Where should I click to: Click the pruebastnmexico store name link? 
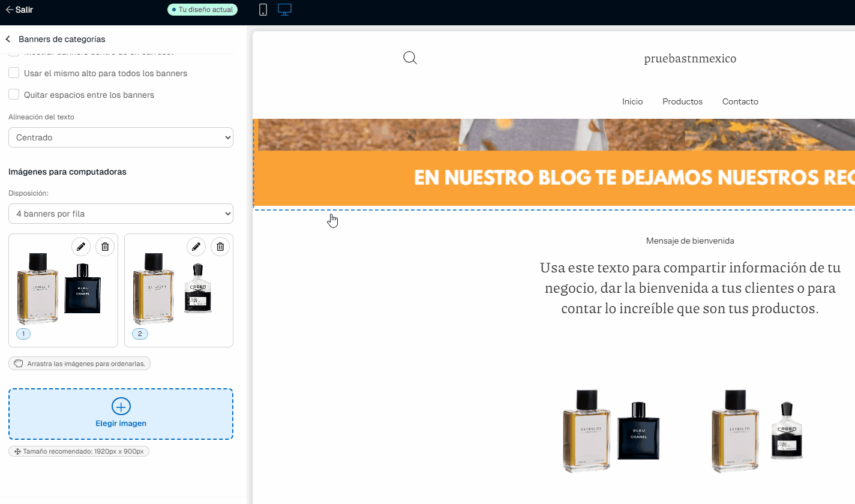click(690, 58)
